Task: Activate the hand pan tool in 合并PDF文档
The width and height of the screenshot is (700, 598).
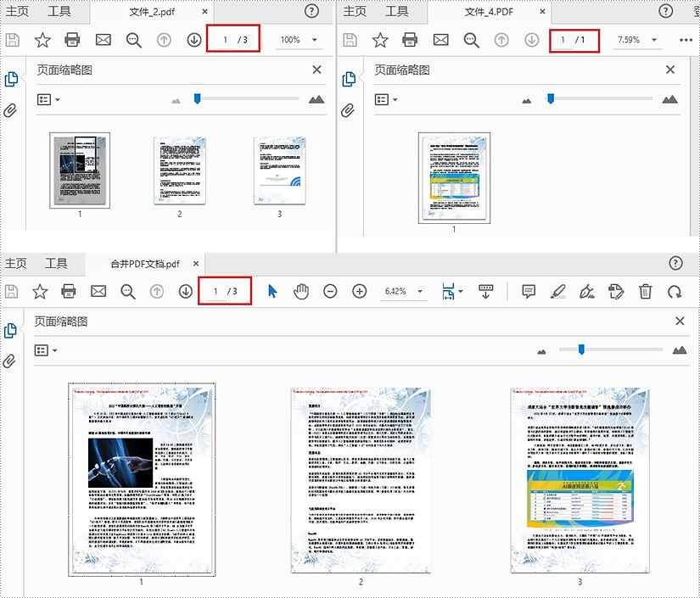Action: point(301,292)
